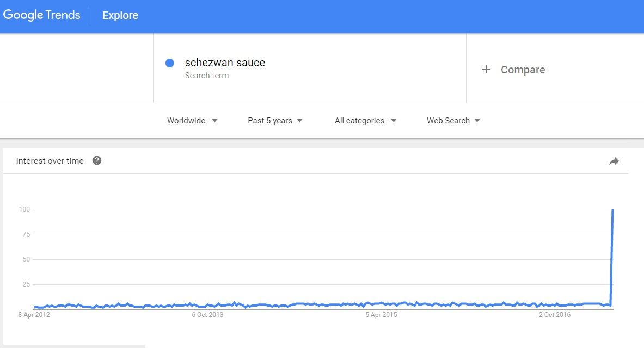The width and height of the screenshot is (644, 348).
Task: Click the 8 Apr 2012 axis label
Action: click(x=34, y=315)
